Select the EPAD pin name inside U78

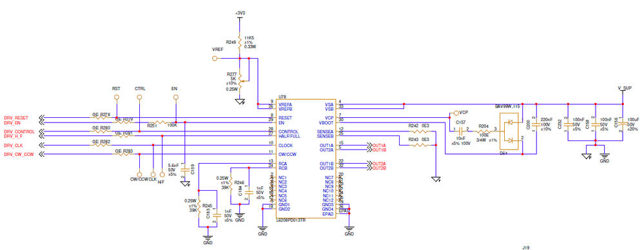327,214
